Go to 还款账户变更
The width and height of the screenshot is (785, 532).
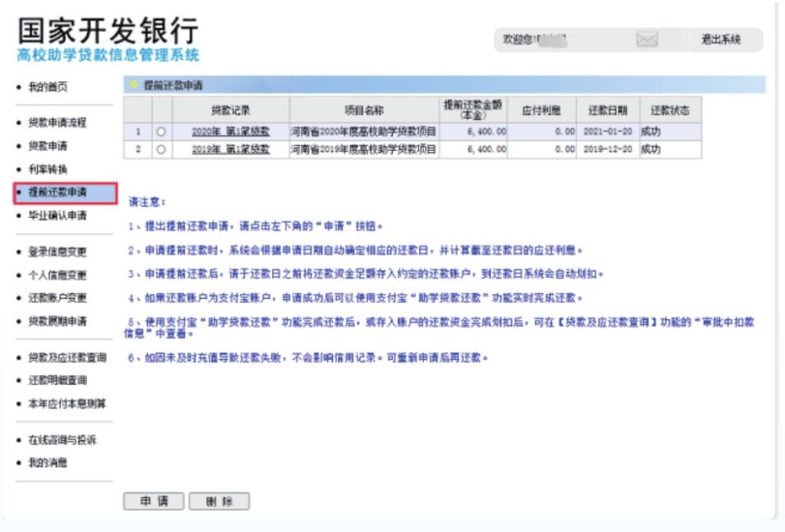pyautogui.click(x=57, y=299)
